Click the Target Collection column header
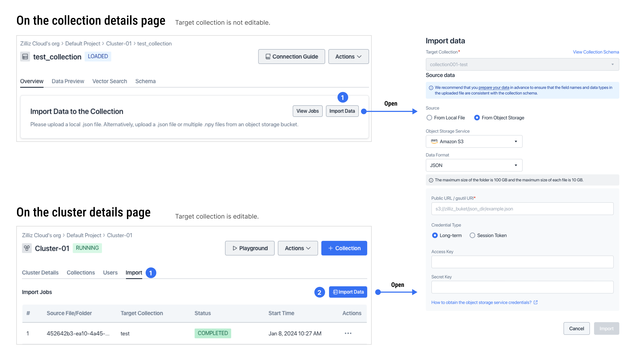 coord(141,313)
